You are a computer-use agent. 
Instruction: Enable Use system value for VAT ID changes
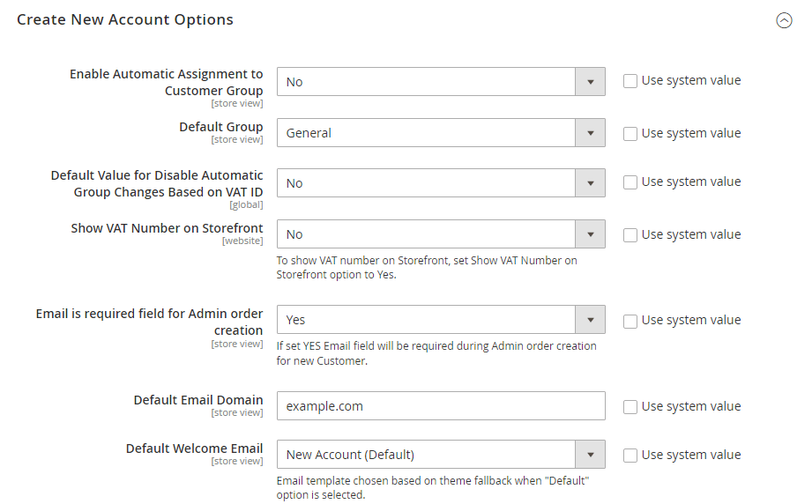630,182
